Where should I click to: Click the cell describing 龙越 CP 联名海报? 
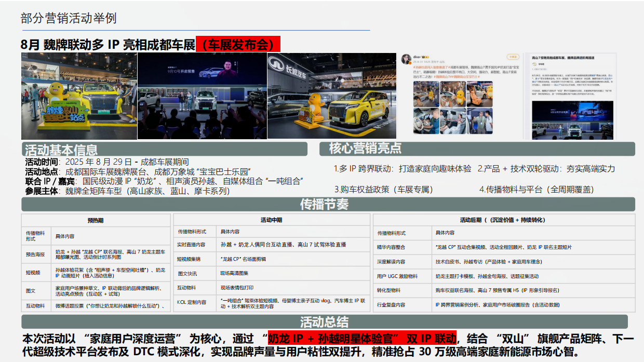point(111,254)
